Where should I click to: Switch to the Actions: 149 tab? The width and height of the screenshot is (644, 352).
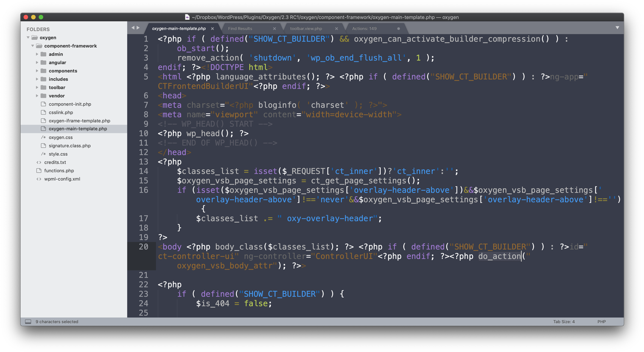coord(364,29)
